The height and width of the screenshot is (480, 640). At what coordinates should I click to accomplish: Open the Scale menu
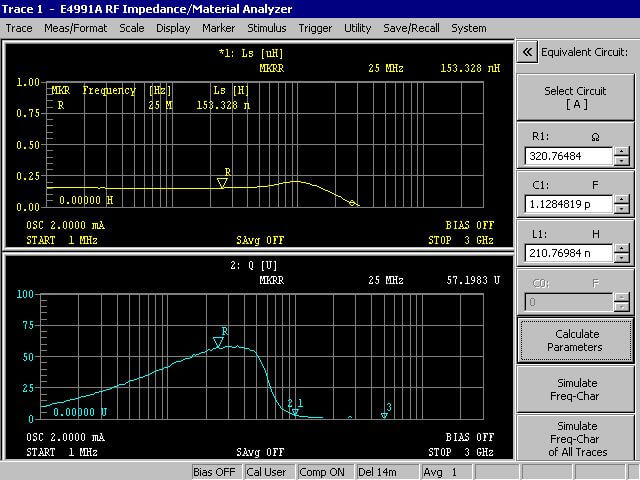(131, 28)
